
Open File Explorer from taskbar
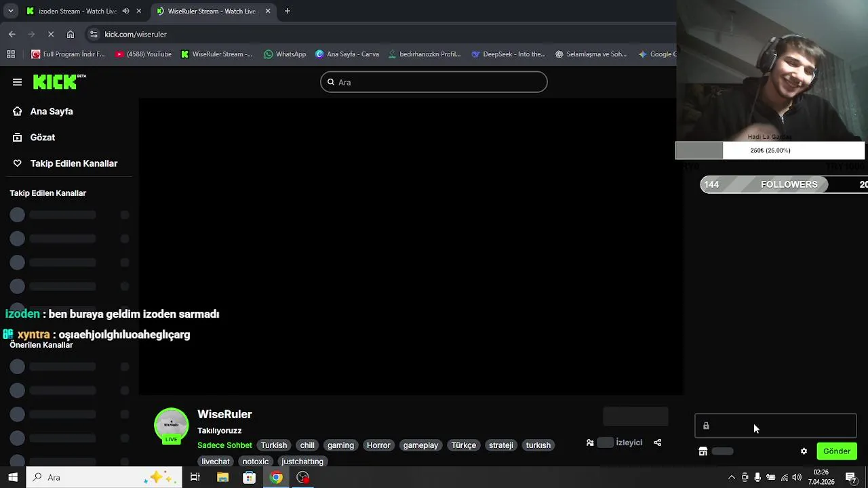pos(222,477)
